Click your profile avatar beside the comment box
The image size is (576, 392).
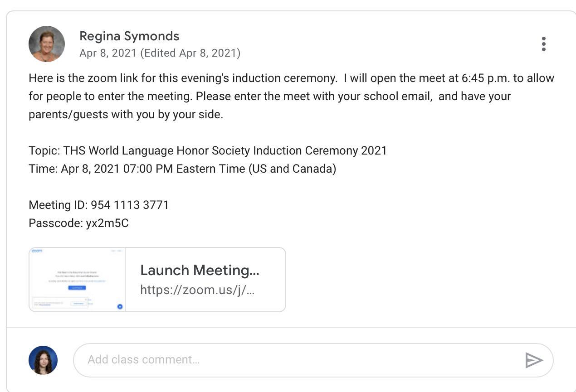(43, 360)
